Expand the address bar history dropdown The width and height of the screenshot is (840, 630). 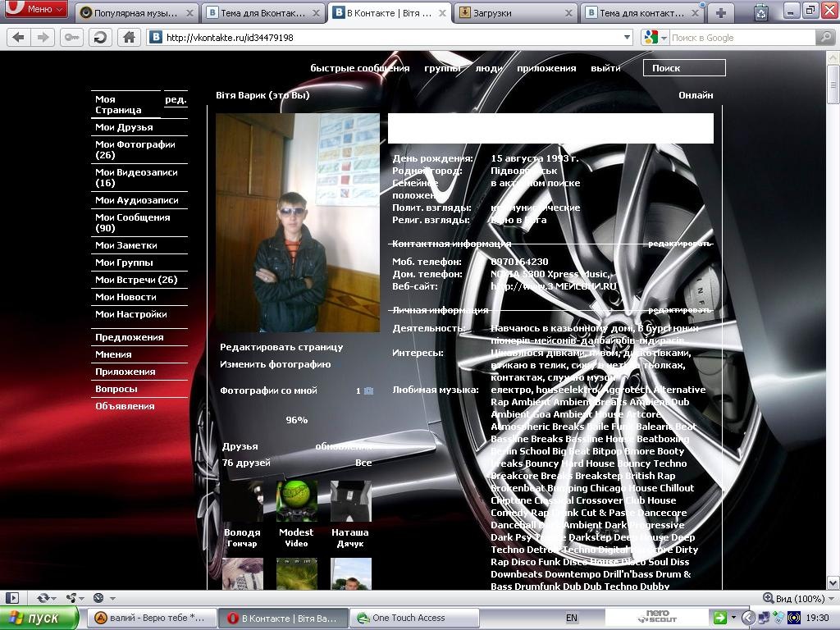[627, 37]
